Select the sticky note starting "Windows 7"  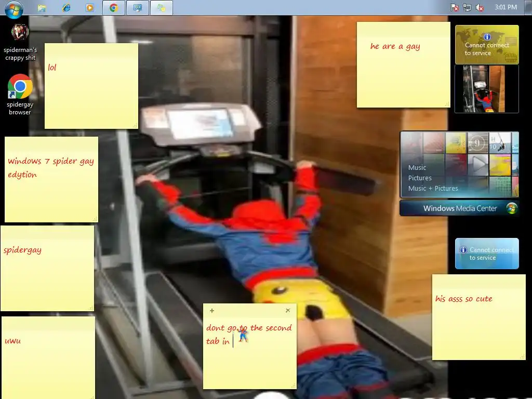click(51, 179)
